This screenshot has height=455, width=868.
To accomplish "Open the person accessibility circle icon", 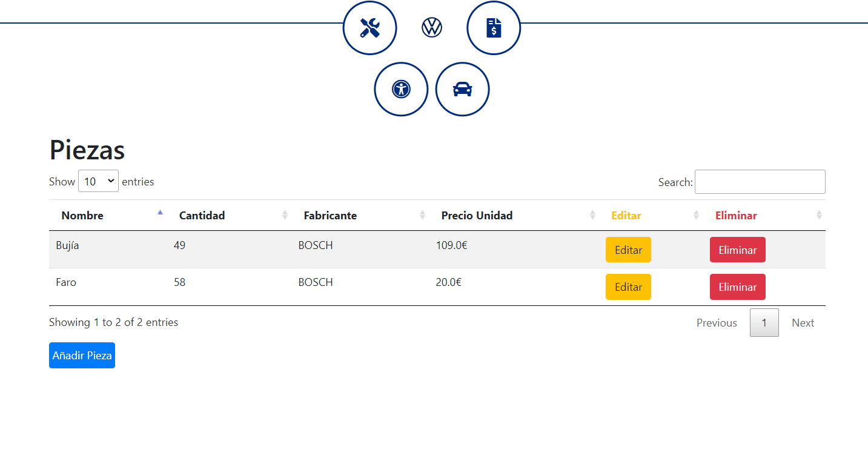I will 401,89.
